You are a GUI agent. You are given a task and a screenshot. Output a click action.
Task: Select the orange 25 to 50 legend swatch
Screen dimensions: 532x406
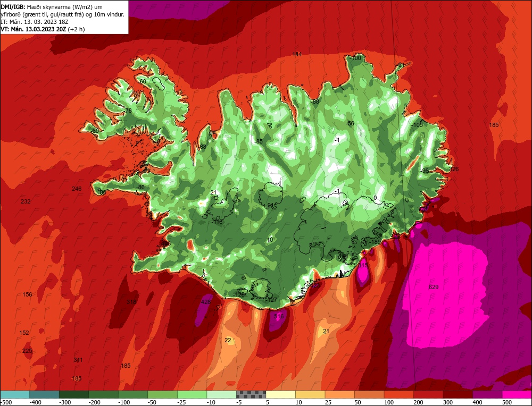pyautogui.click(x=339, y=394)
